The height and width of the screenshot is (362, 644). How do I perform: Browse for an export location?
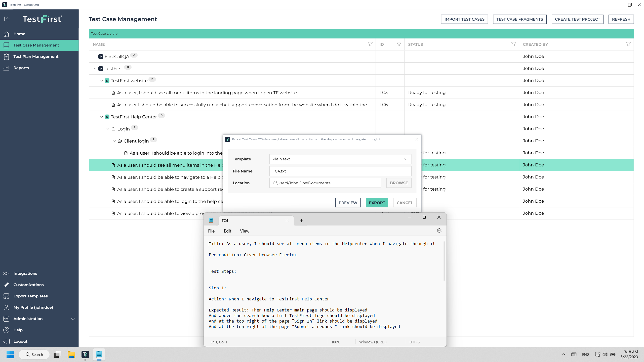398,183
